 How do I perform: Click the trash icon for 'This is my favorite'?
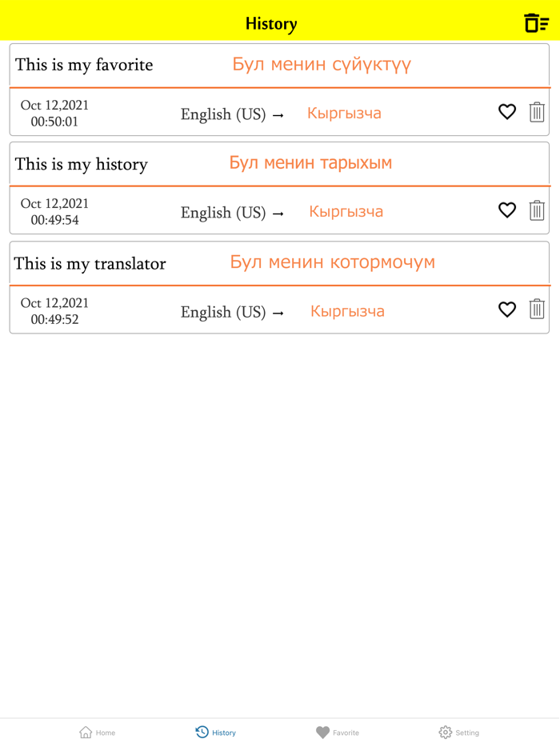click(x=536, y=112)
